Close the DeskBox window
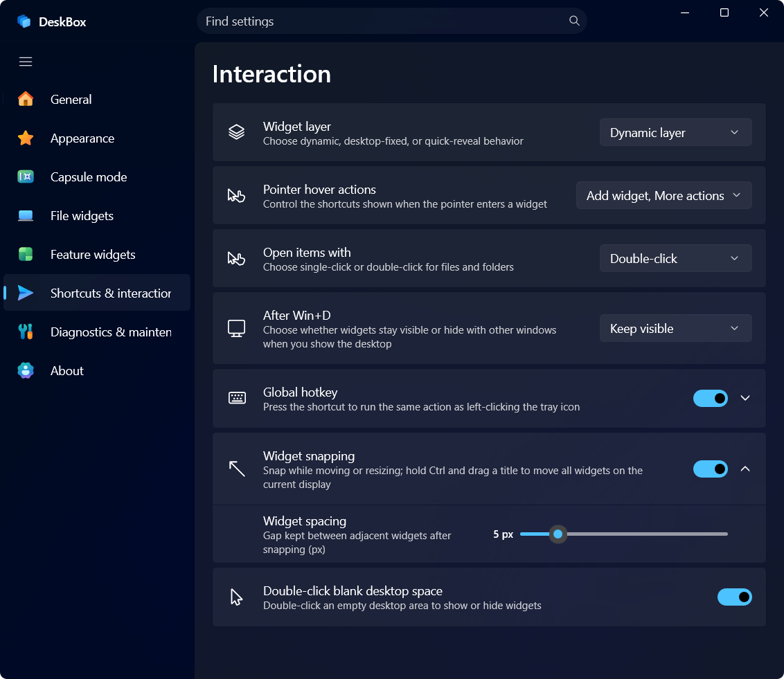Screen dimensions: 784x679 coord(763,12)
